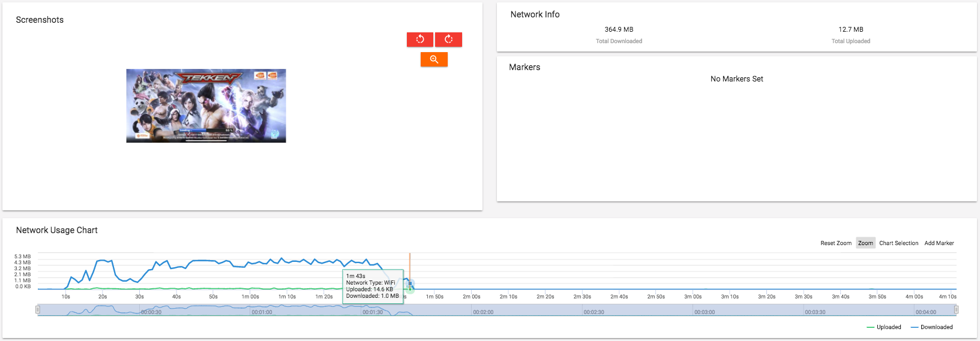Screen dimensions: 980x341
Task: Click Add Marker above the chart
Action: (939, 243)
